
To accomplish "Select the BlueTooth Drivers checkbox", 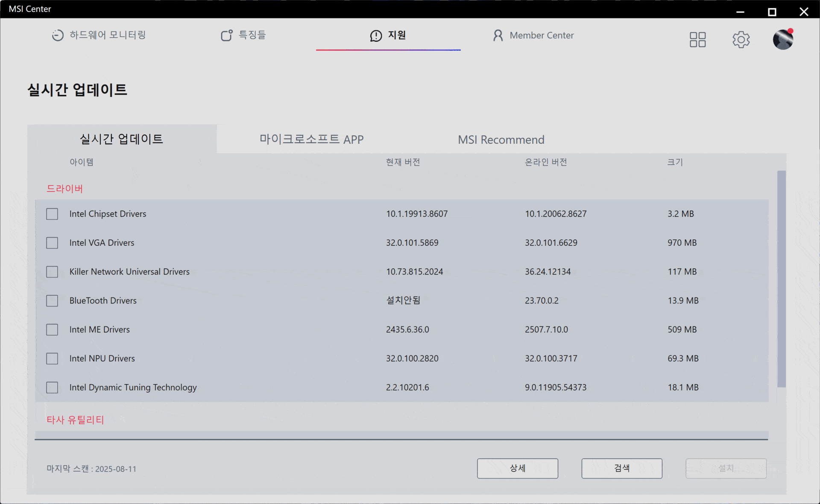I will pyautogui.click(x=52, y=301).
